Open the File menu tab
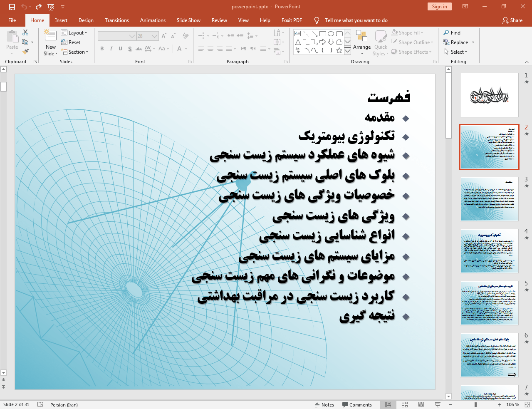The height and width of the screenshot is (409, 532). 12,20
